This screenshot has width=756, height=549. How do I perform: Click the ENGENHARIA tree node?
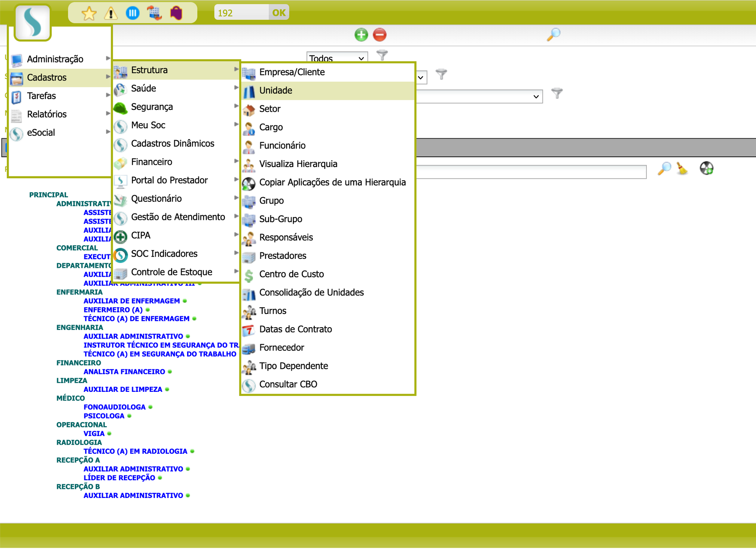(79, 328)
